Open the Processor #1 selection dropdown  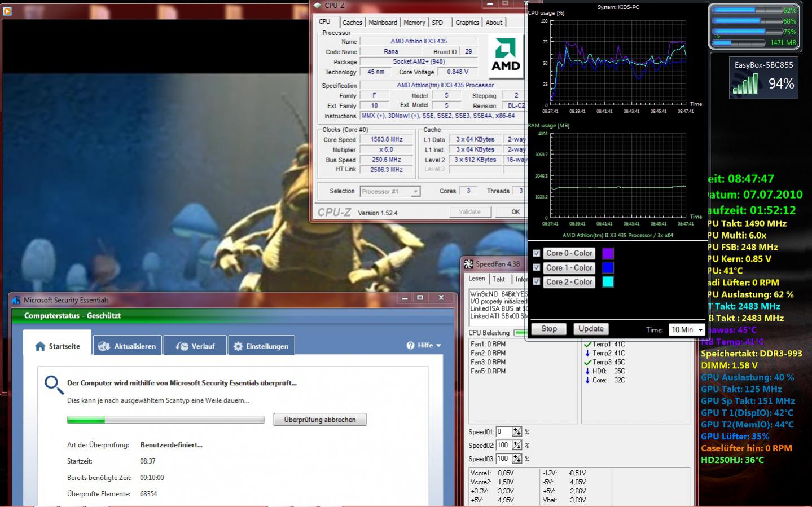tap(390, 192)
